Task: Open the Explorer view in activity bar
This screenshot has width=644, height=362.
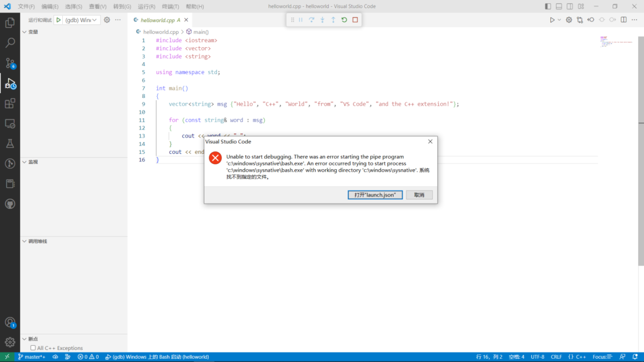Action: click(10, 23)
